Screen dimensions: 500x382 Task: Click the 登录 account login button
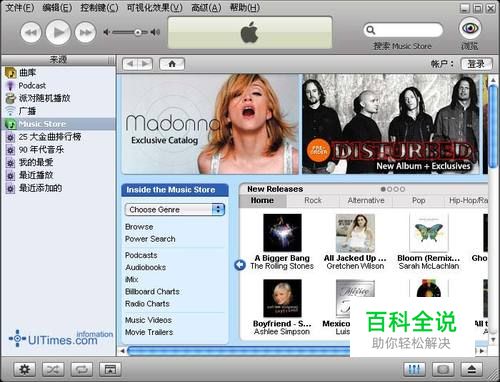pos(476,64)
